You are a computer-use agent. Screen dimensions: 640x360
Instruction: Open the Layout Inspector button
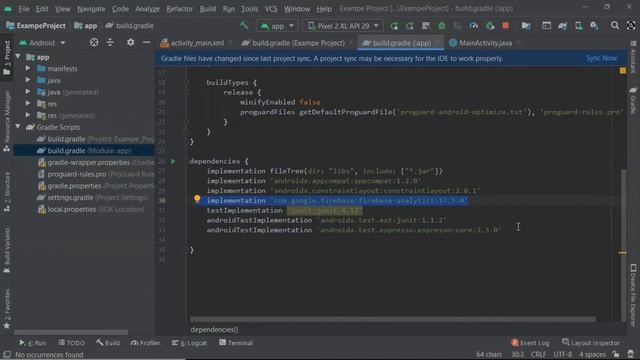click(x=591, y=343)
